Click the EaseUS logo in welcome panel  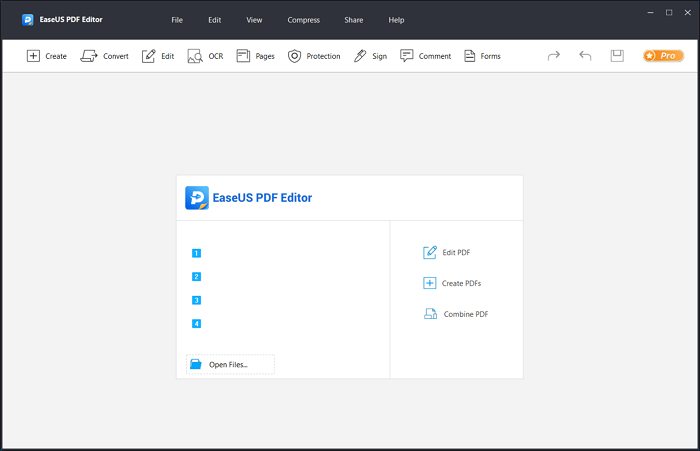(x=197, y=198)
